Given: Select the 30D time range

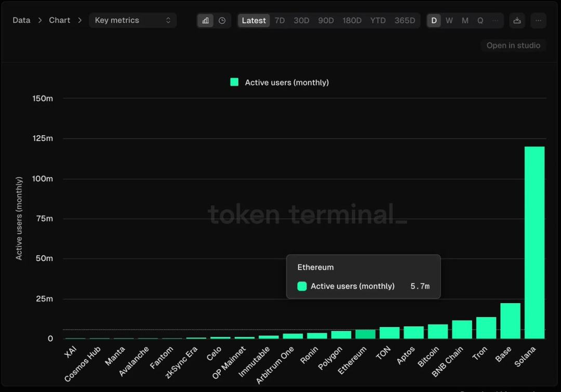Looking at the screenshot, I should (x=301, y=20).
